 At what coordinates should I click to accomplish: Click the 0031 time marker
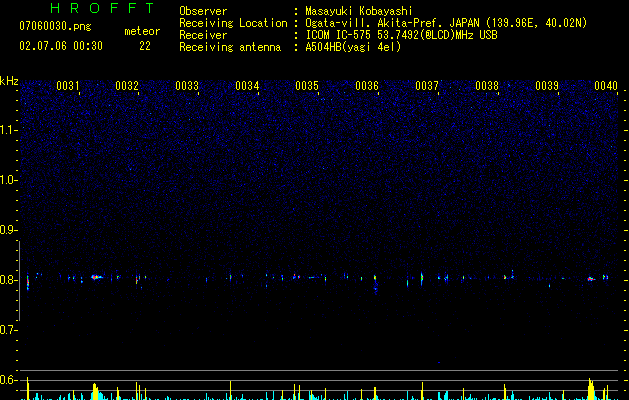[67, 85]
